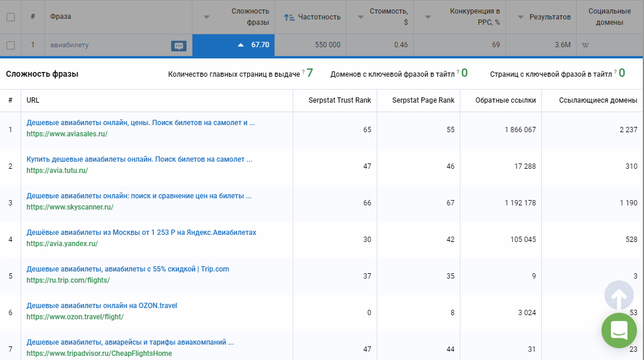Visit the https://www.aviasales.ru/ URL
644x360 pixels.
(x=67, y=134)
